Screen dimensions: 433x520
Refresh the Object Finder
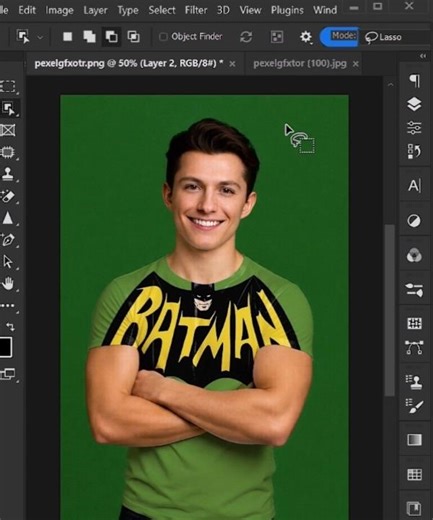coord(246,36)
